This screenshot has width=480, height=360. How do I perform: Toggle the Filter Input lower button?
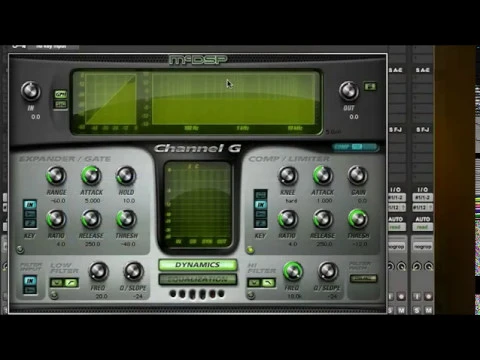click(30, 290)
